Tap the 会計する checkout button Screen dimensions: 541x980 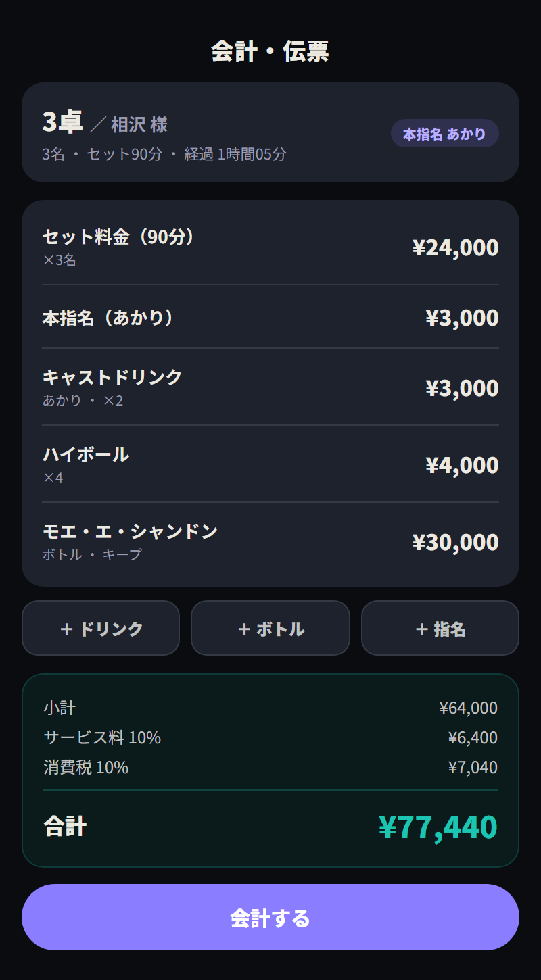270,917
